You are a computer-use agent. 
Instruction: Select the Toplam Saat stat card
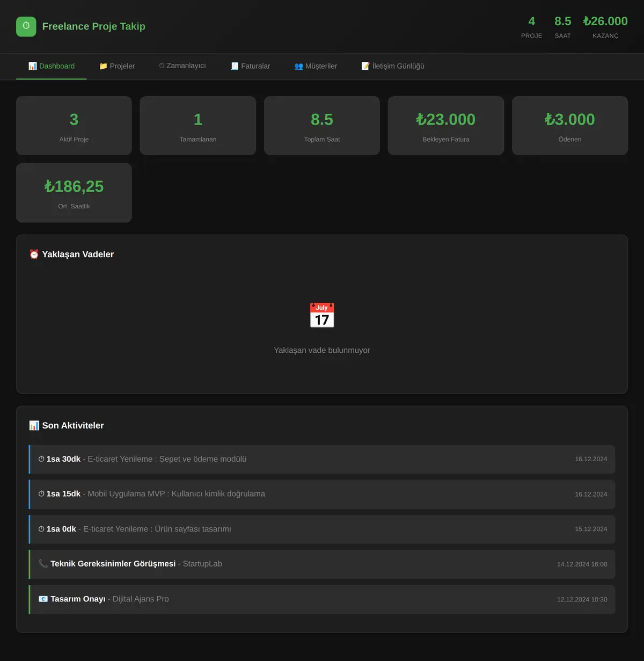tap(322, 126)
